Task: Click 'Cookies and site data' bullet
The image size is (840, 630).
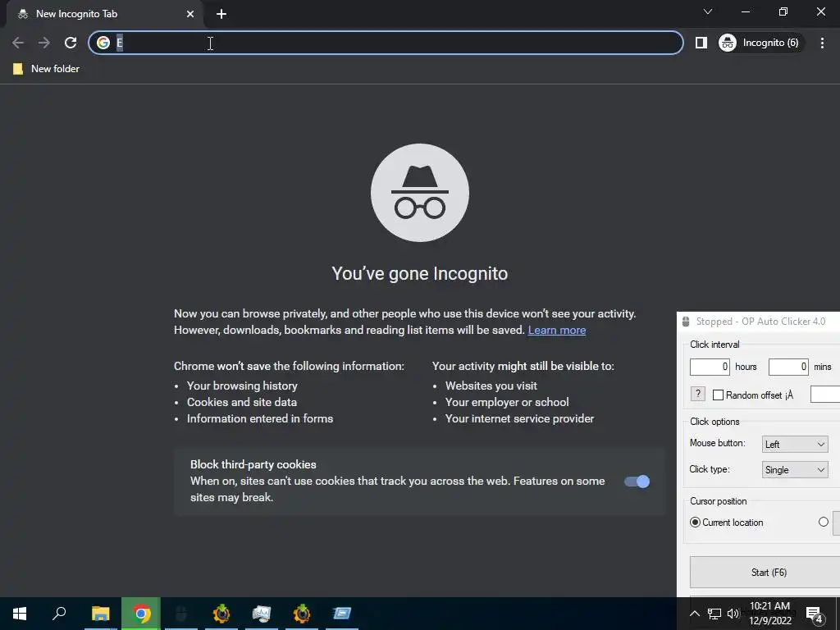Action: [x=242, y=402]
